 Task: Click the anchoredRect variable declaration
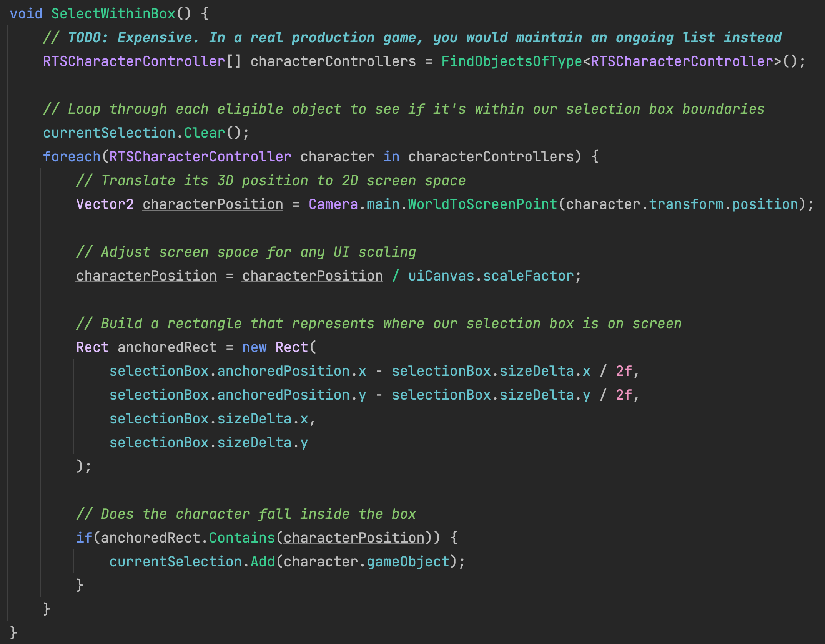pos(167,347)
